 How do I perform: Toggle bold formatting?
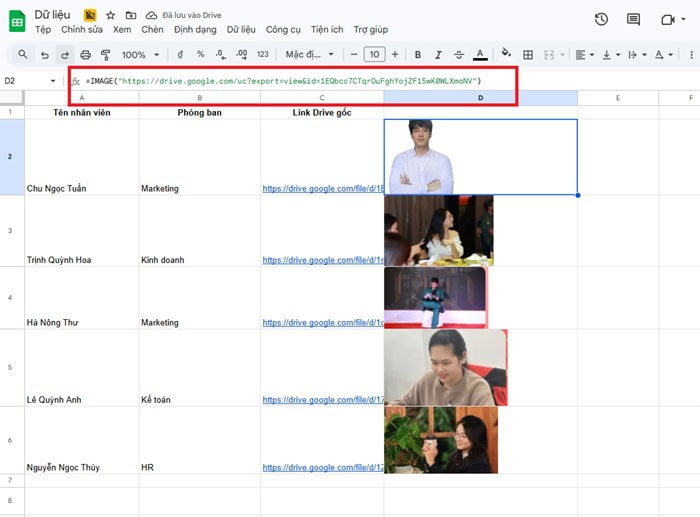417,54
